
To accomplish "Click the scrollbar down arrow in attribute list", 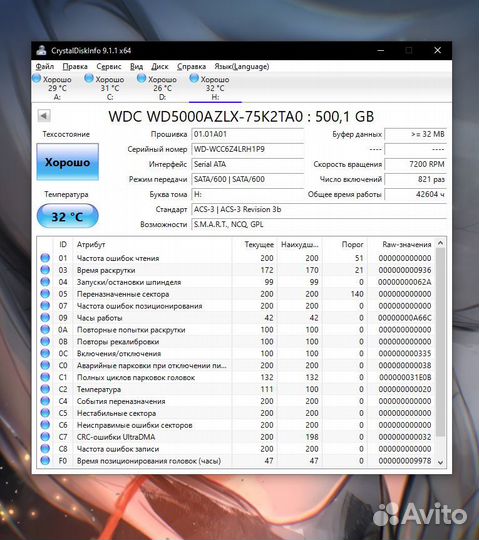I will (440, 463).
